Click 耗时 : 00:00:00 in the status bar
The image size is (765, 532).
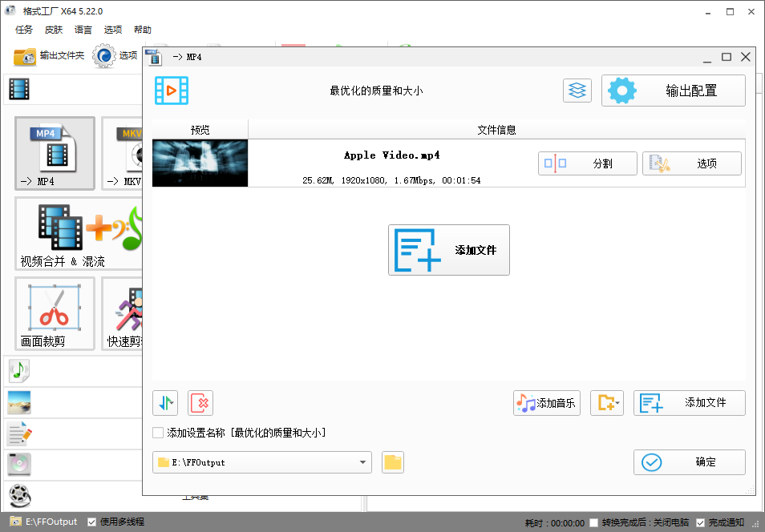[555, 522]
